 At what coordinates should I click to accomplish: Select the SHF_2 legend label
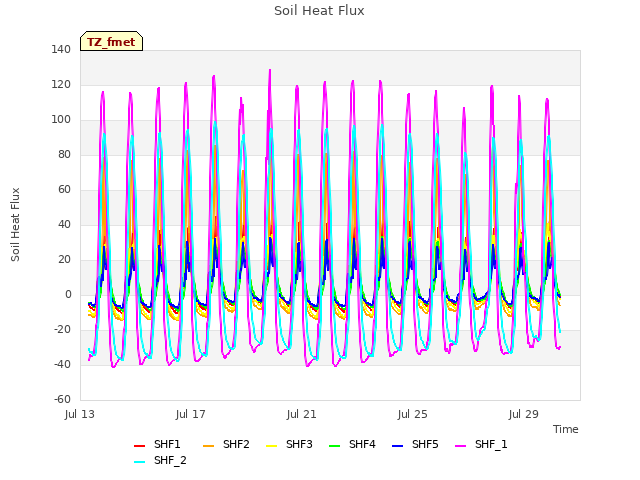tap(170, 460)
